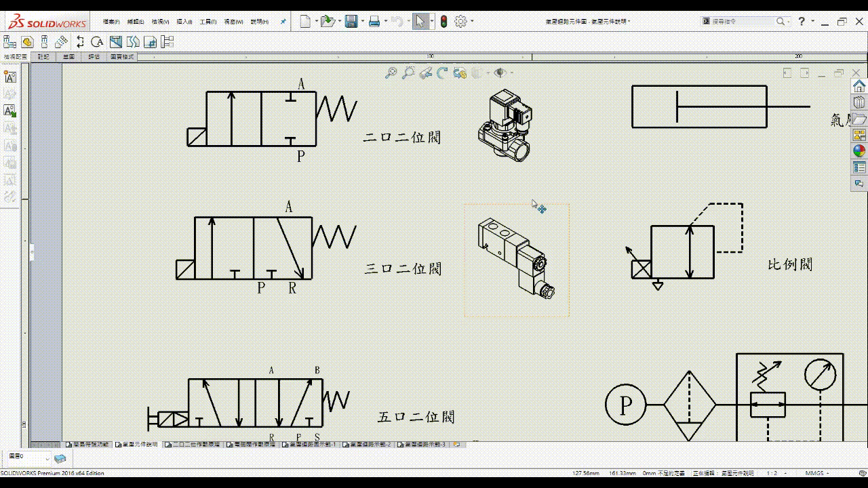
Task: Expand the Help question mark dropdown arrow
Action: pyautogui.click(x=812, y=22)
